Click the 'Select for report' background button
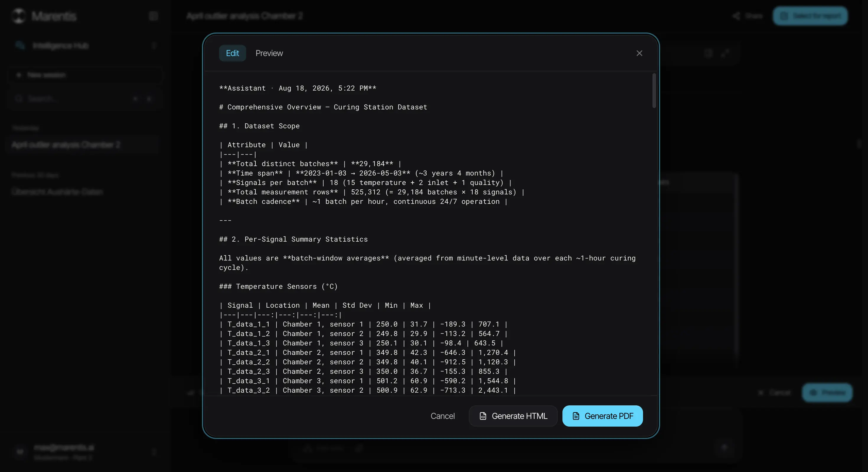Viewport: 868px width, 472px height. point(810,16)
